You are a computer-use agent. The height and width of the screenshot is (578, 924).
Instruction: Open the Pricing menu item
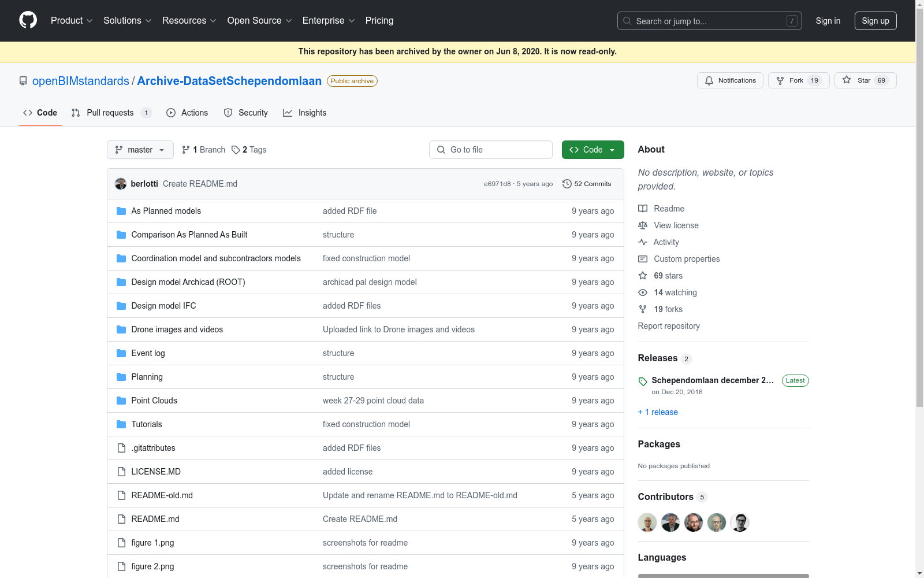click(379, 20)
